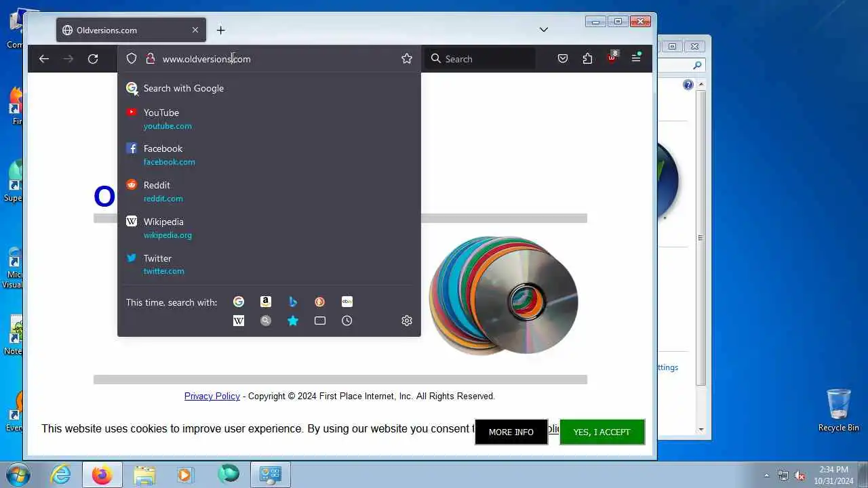868x488 pixels.
Task: Open the teal globe app in the taskbar
Action: click(229, 474)
